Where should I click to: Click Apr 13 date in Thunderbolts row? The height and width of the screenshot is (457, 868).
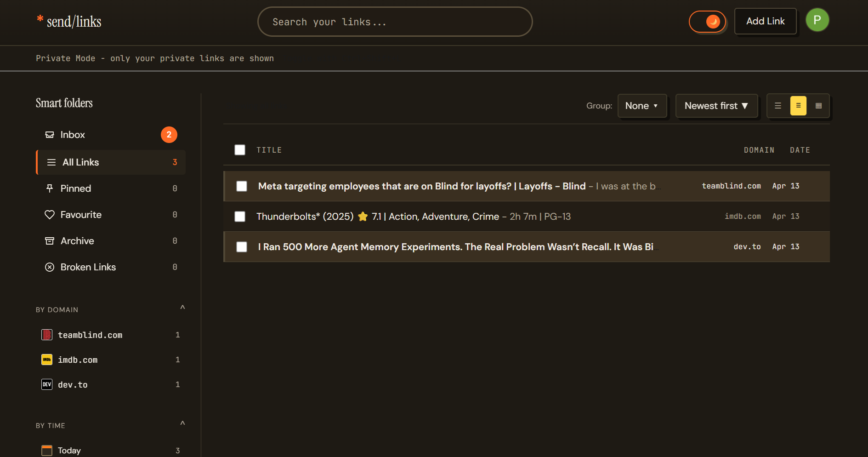(x=786, y=216)
